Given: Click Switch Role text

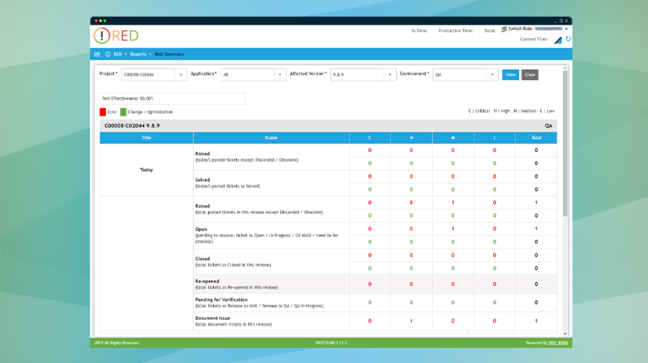Looking at the screenshot, I should [x=520, y=29].
